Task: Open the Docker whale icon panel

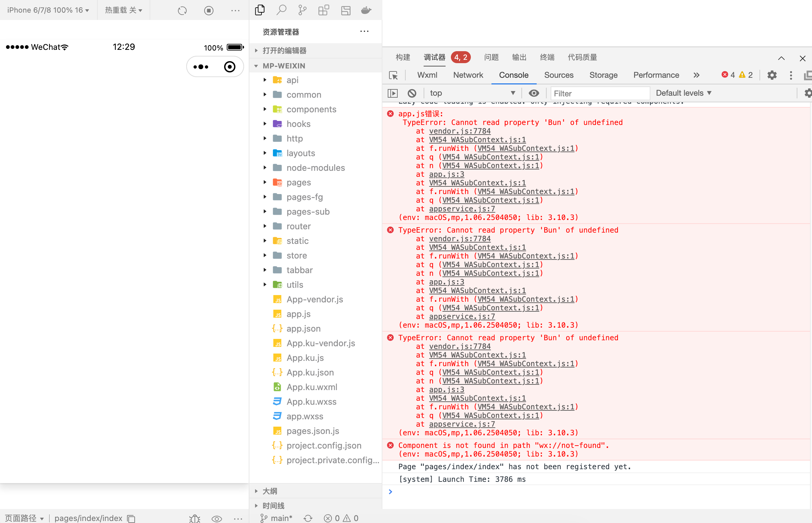Action: pyautogui.click(x=366, y=10)
